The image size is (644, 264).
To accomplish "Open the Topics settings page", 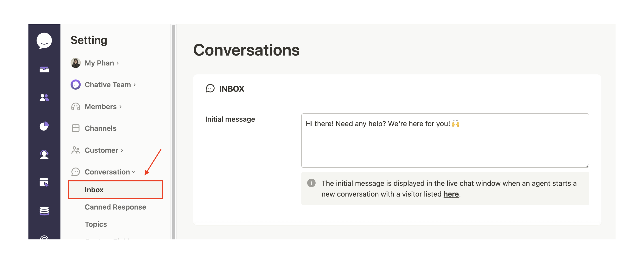I will pos(96,224).
